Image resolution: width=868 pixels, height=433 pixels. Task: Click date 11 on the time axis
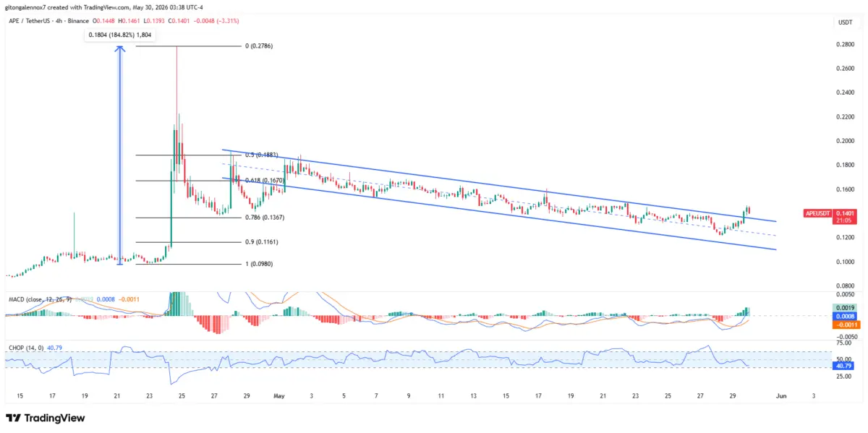click(441, 396)
